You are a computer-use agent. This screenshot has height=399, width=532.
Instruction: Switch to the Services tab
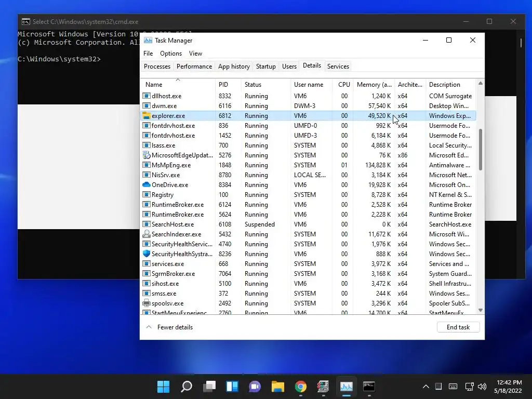338,66
